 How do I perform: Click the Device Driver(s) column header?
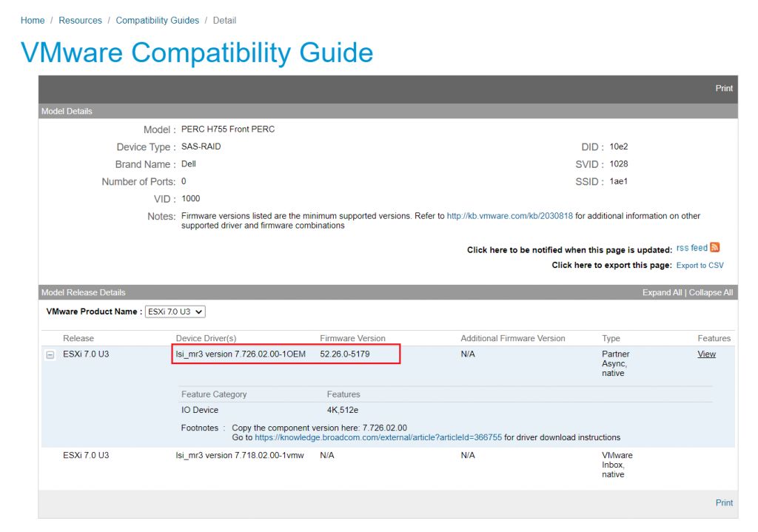click(x=206, y=338)
